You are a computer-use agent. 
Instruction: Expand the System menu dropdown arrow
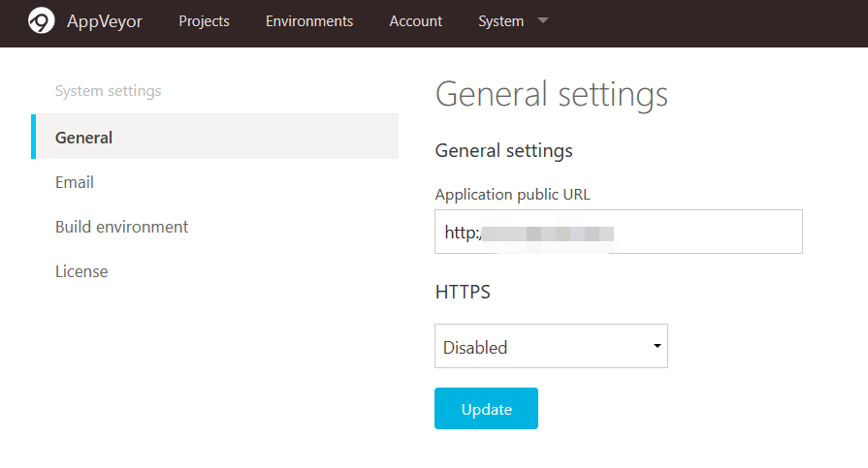pos(543,19)
